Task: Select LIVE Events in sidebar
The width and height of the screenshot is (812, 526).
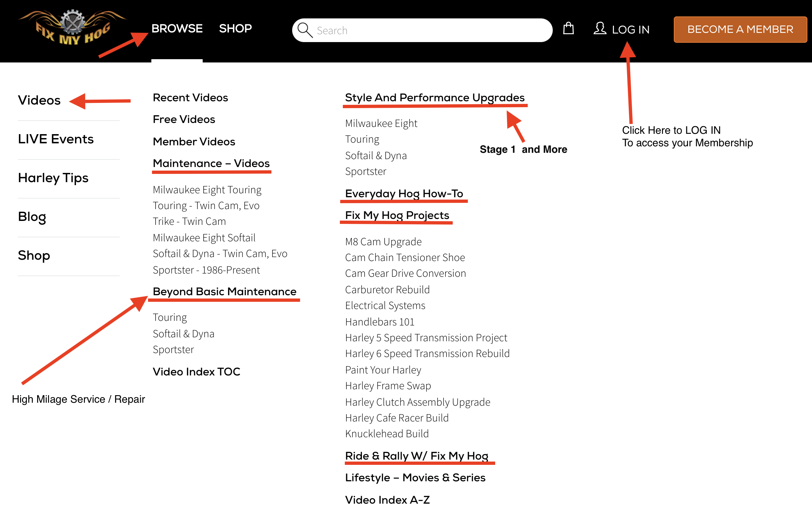Action: pos(56,139)
